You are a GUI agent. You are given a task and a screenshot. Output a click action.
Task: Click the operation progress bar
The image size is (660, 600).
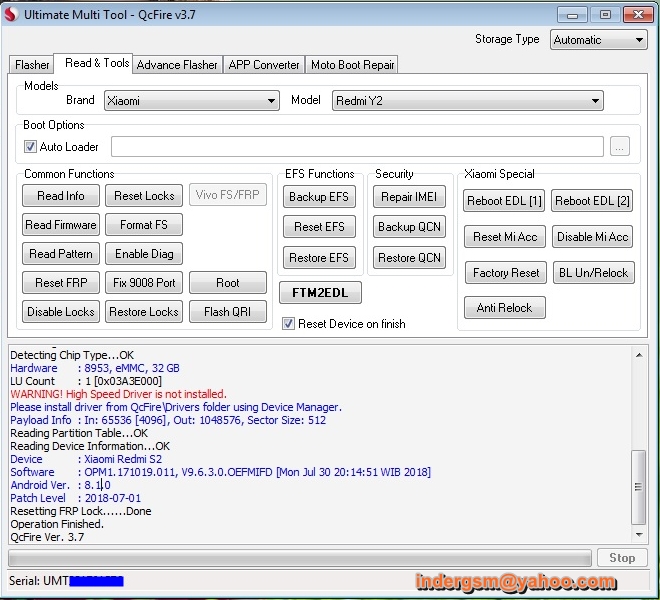pyautogui.click(x=300, y=558)
